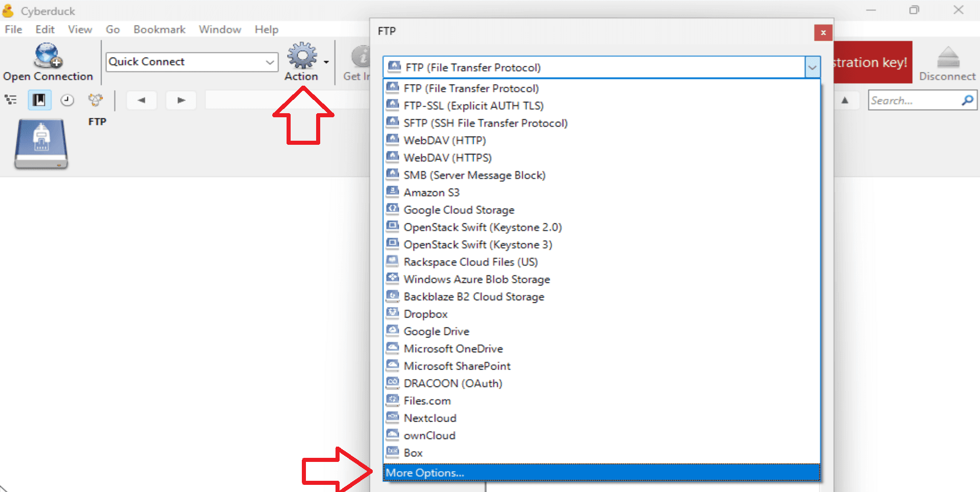Click the Open Connection globe icon
This screenshot has width=980, height=492.
pyautogui.click(x=48, y=56)
